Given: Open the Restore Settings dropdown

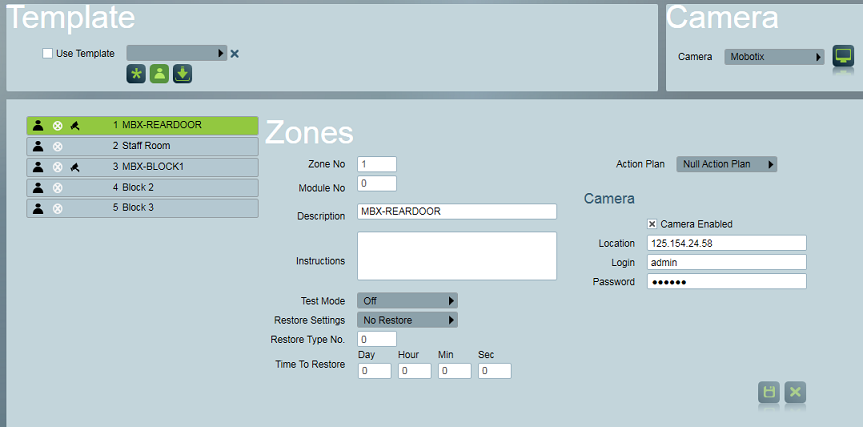Looking at the screenshot, I should [407, 320].
